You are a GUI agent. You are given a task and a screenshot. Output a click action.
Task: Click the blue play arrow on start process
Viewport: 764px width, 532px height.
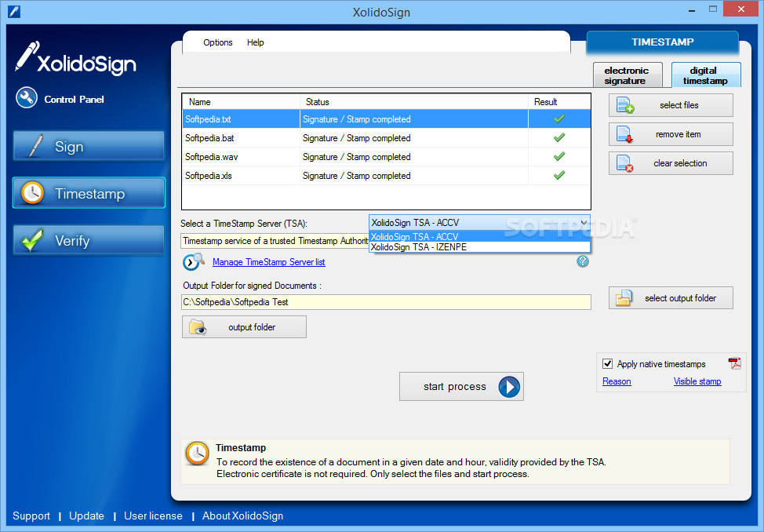coord(509,387)
